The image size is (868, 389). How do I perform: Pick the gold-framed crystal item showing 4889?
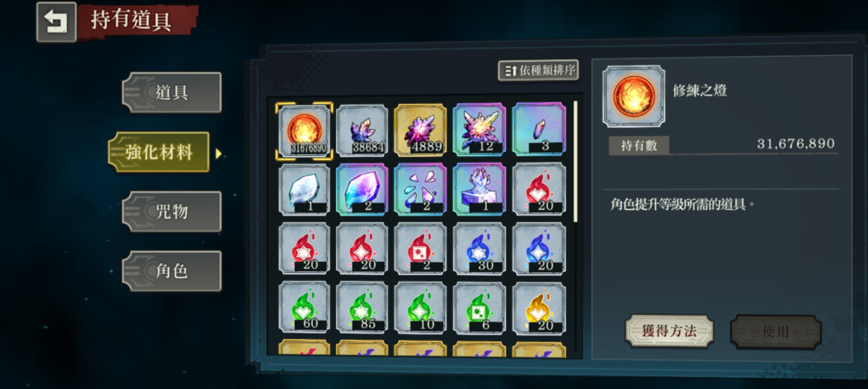[x=420, y=131]
